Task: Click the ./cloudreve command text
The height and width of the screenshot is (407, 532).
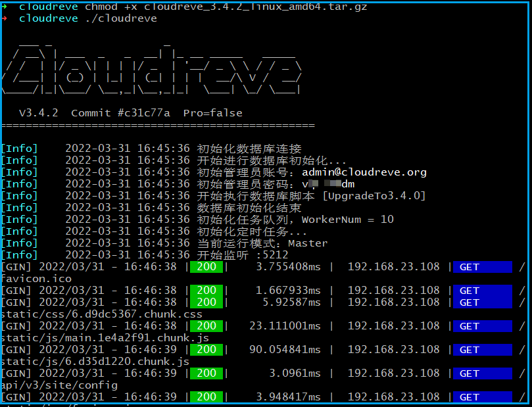Action: tap(121, 18)
